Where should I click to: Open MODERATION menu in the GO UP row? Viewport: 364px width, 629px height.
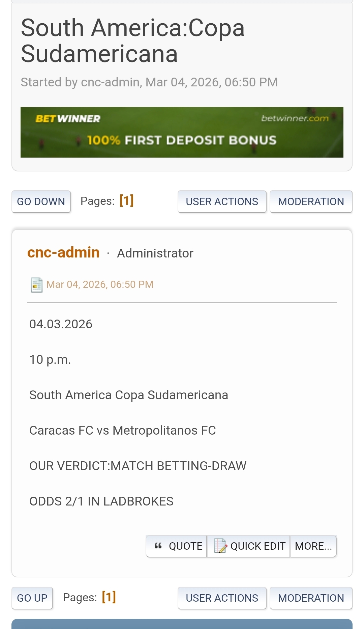click(x=311, y=598)
